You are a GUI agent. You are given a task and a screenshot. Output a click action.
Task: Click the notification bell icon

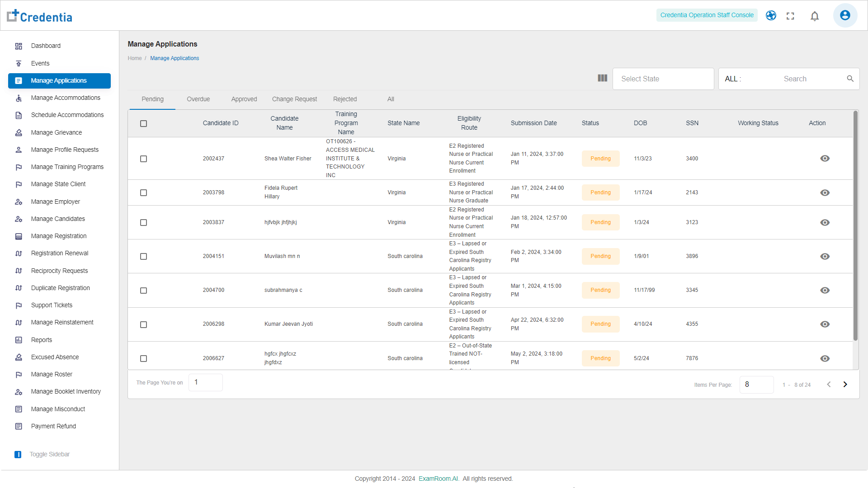[x=815, y=16]
